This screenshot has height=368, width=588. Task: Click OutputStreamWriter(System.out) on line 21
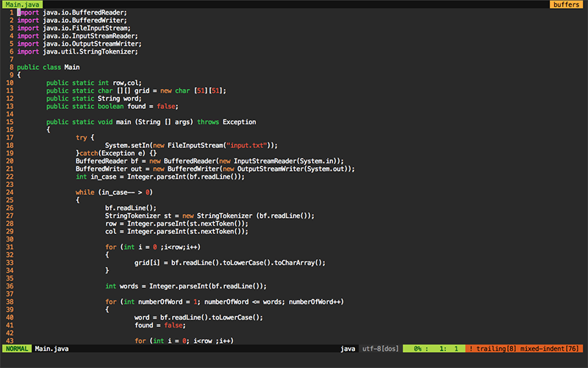(x=293, y=169)
